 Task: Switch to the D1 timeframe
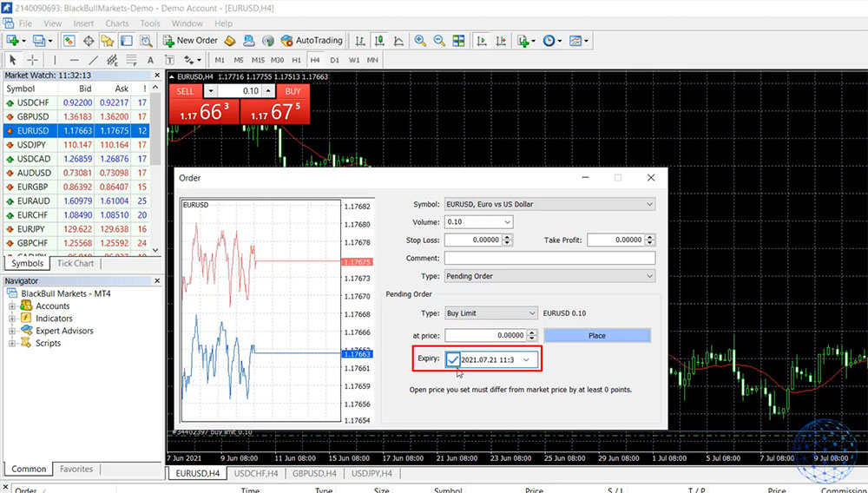(335, 60)
